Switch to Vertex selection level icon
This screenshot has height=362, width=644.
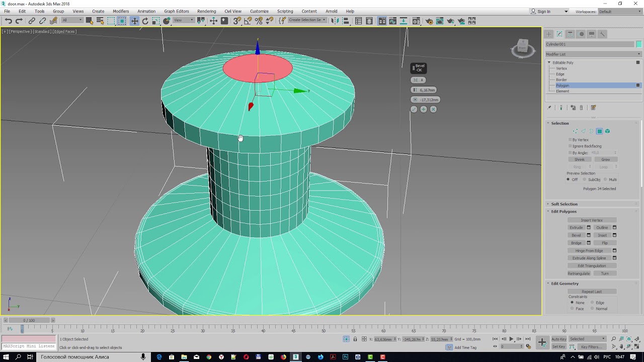point(575,131)
